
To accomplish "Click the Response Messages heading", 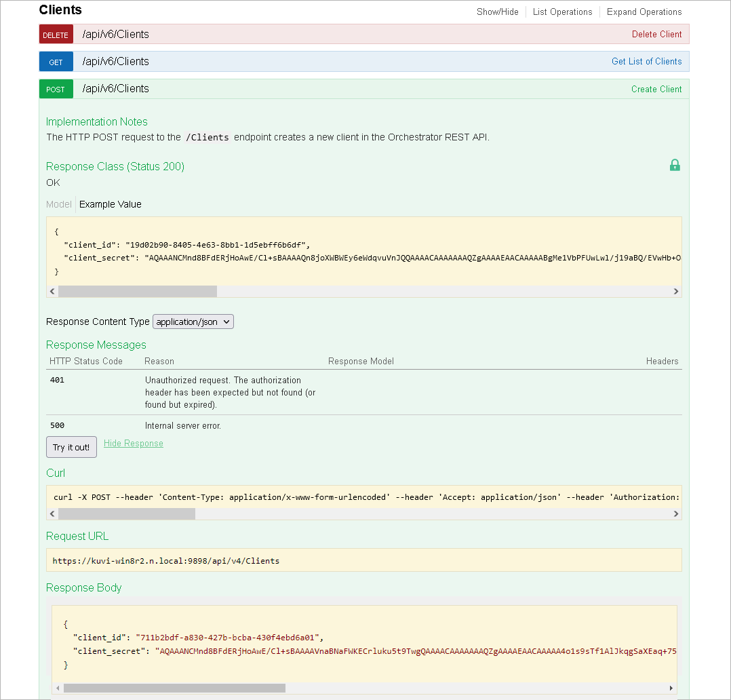I will click(x=96, y=345).
